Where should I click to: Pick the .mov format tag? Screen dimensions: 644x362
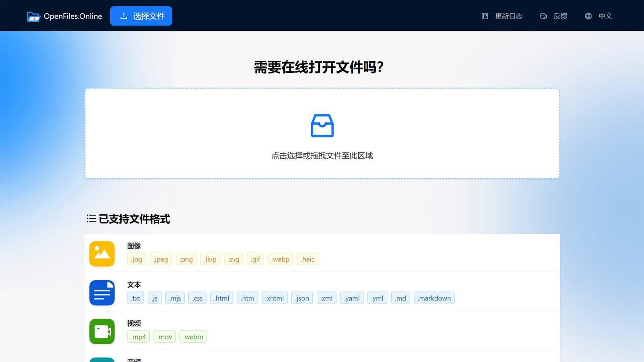tap(165, 337)
